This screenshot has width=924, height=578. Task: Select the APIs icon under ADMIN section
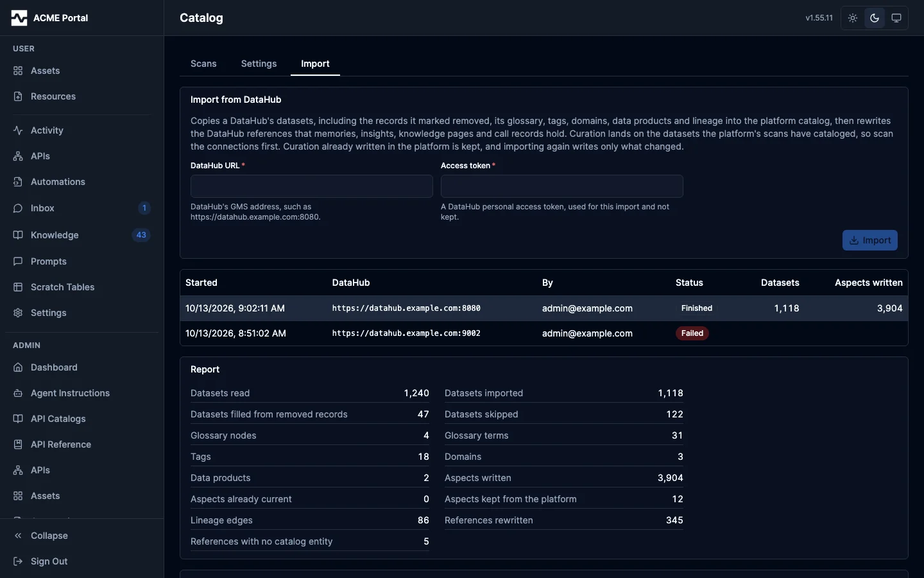(x=18, y=470)
